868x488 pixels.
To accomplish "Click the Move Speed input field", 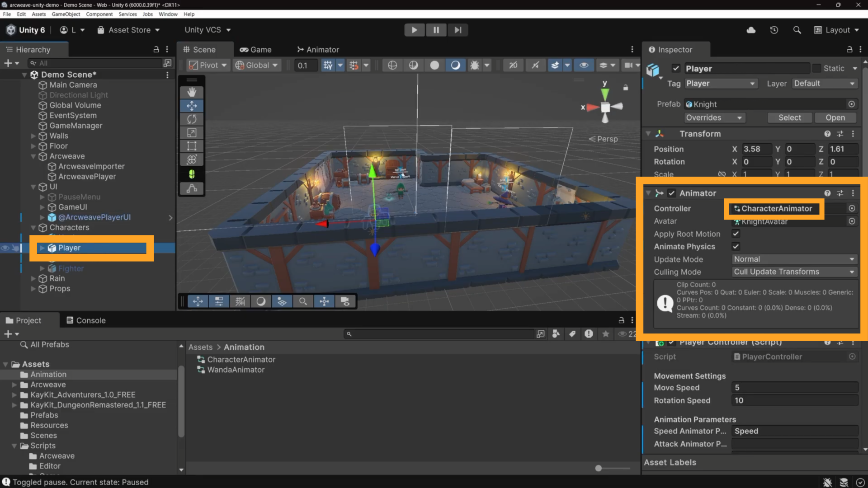I will click(795, 388).
